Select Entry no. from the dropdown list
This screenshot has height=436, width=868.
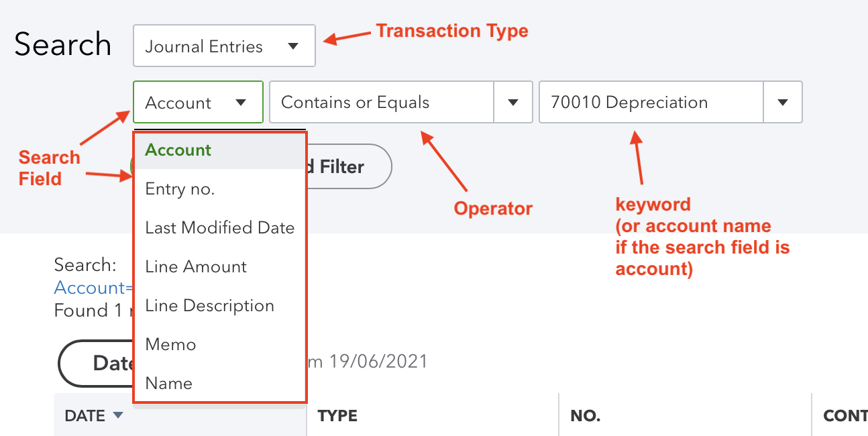click(180, 189)
